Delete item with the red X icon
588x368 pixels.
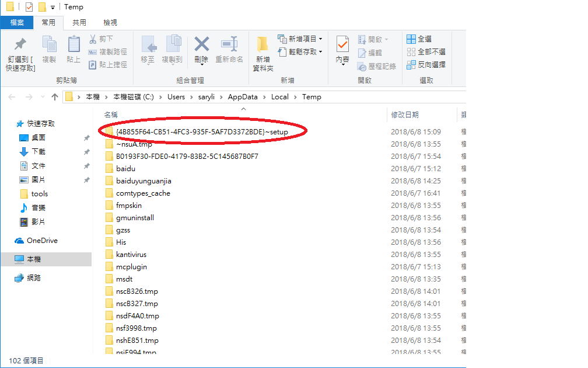pyautogui.click(x=201, y=50)
